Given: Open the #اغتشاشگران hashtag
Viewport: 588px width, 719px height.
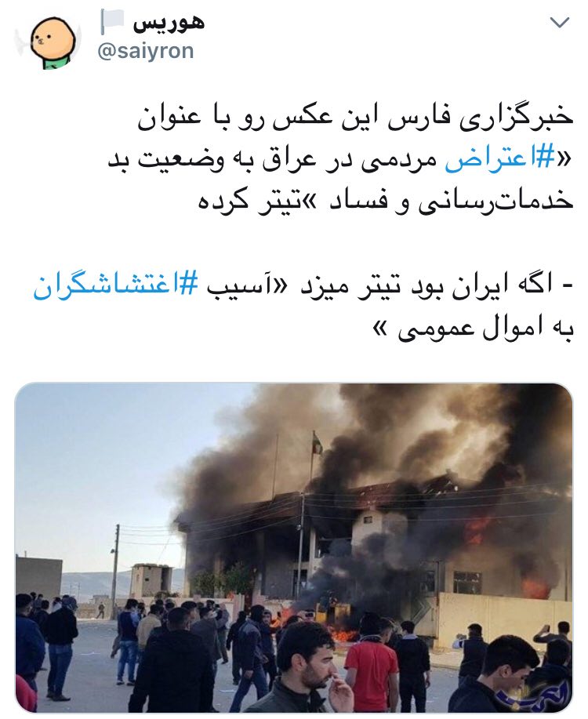Looking at the screenshot, I should [x=115, y=287].
